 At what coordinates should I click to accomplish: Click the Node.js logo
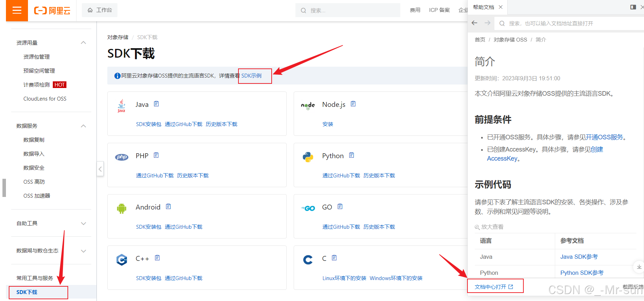[x=308, y=106]
